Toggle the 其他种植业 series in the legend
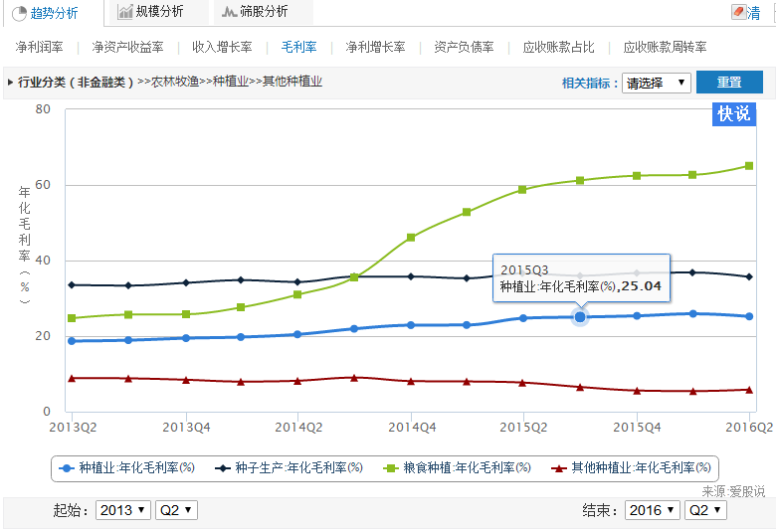 [x=631, y=467]
